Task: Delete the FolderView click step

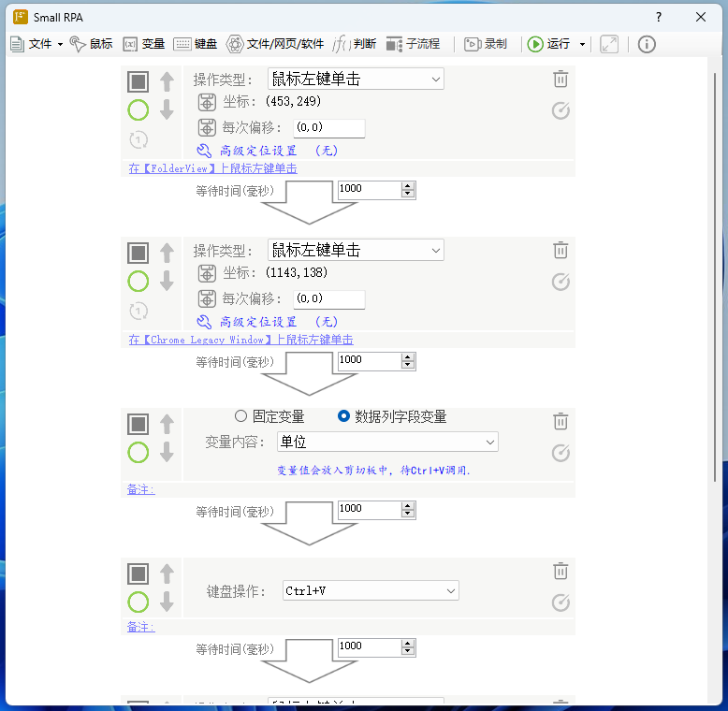Action: (561, 79)
